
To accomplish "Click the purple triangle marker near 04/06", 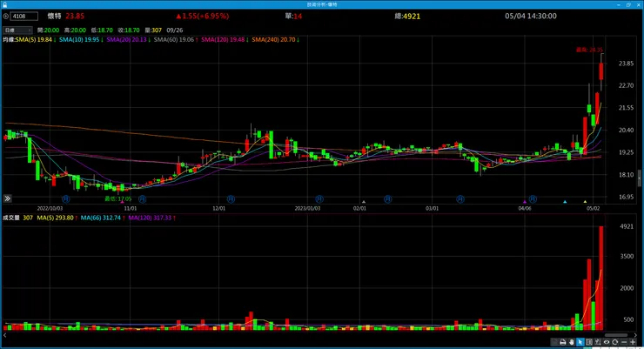I will coord(525,202).
